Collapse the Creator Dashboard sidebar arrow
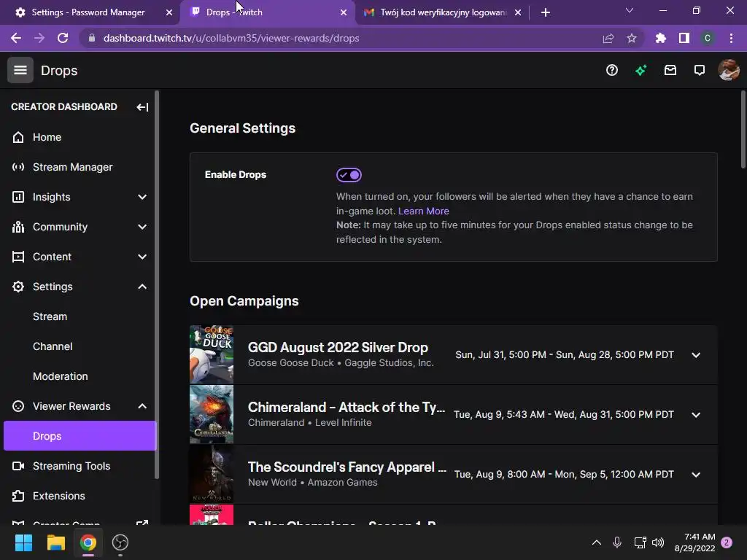The height and width of the screenshot is (560, 747). click(142, 106)
